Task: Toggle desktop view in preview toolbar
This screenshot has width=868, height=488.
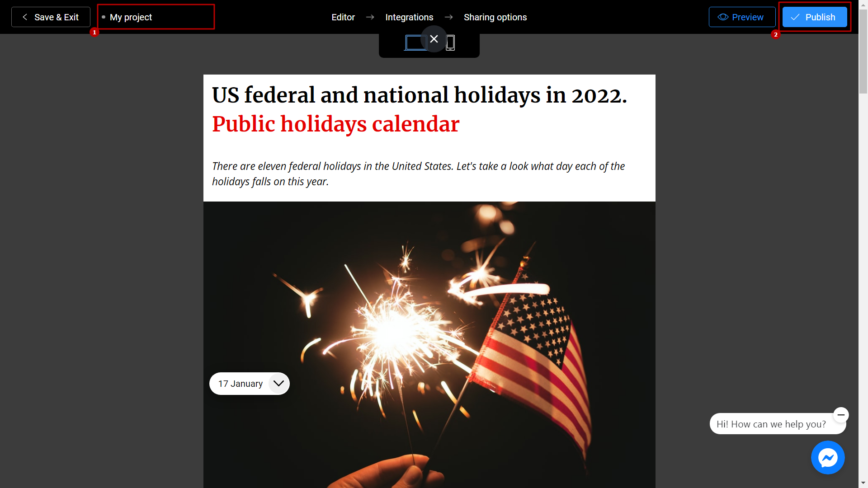Action: tap(416, 42)
